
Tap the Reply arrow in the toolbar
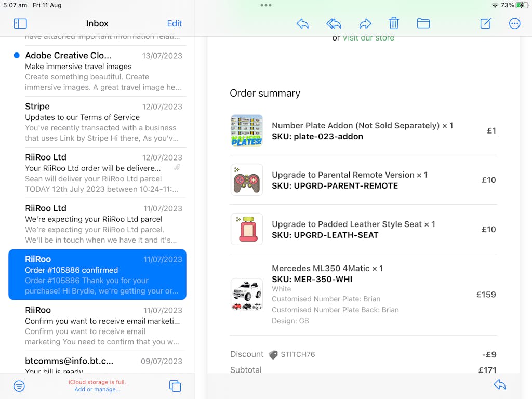302,23
